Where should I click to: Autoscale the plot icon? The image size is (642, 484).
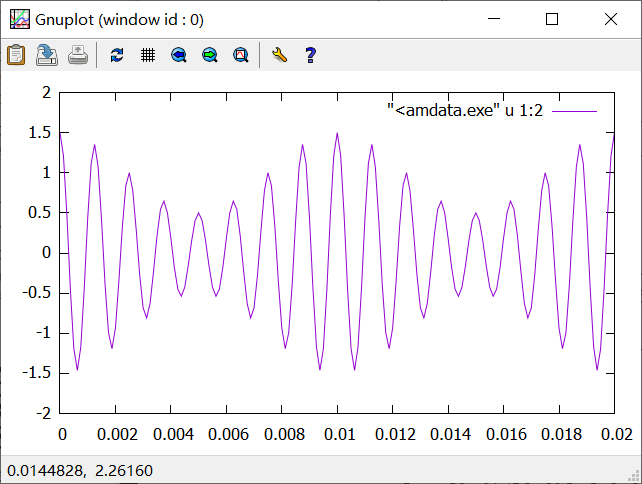241,55
